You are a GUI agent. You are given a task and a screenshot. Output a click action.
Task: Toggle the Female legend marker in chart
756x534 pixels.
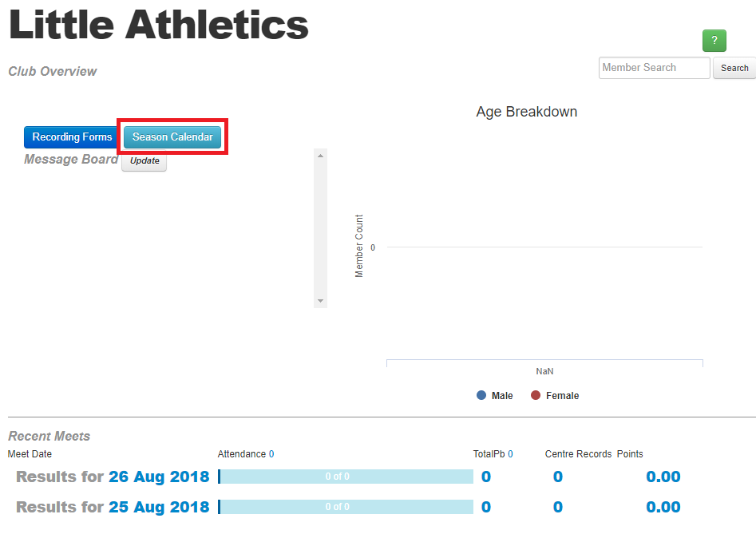coord(535,395)
